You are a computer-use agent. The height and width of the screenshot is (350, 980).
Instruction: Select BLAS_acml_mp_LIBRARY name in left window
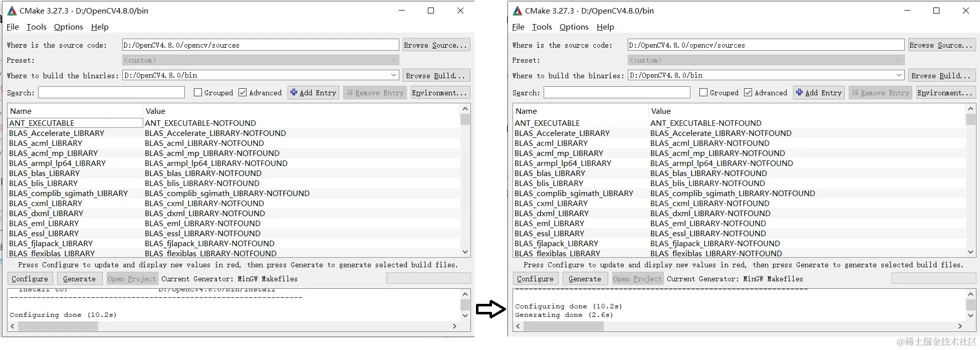53,153
